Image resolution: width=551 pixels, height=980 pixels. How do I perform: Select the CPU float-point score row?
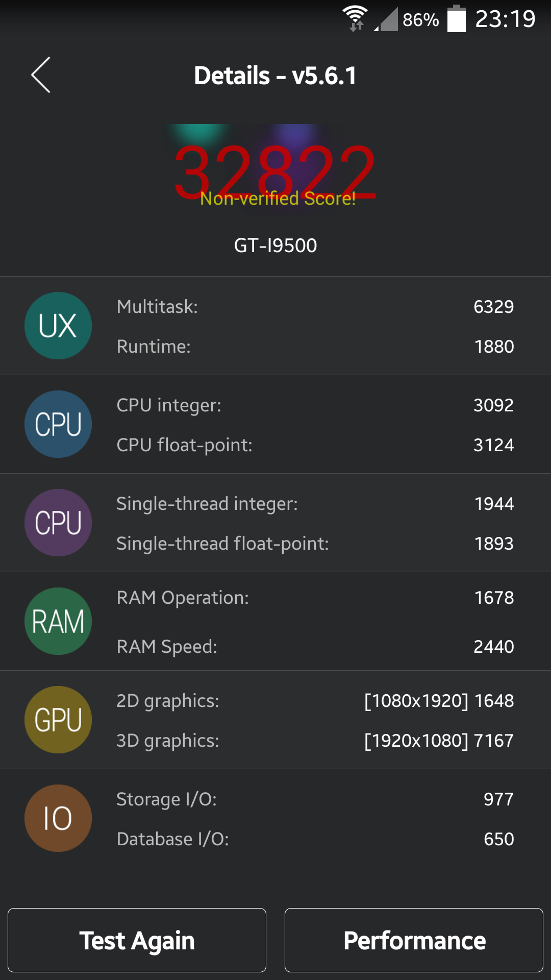tap(315, 445)
